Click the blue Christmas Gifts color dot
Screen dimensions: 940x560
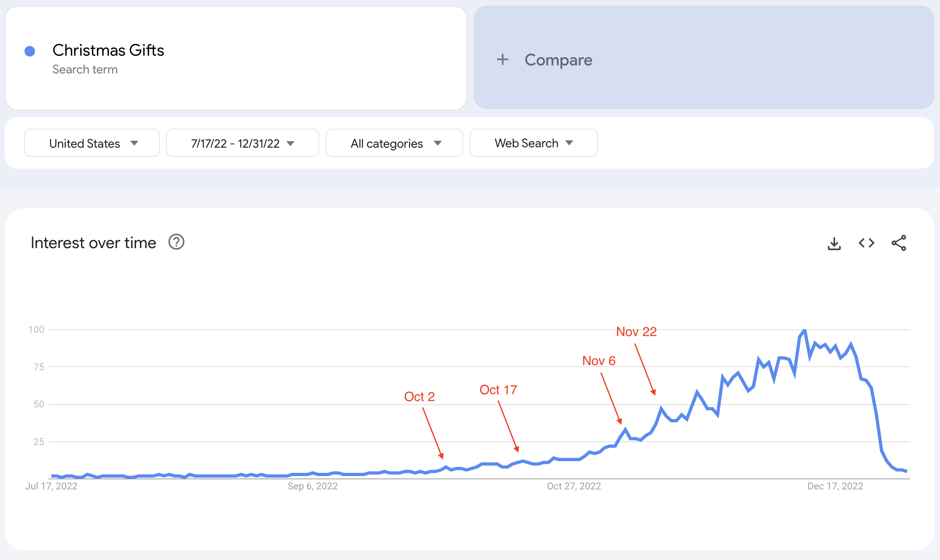[x=30, y=51]
